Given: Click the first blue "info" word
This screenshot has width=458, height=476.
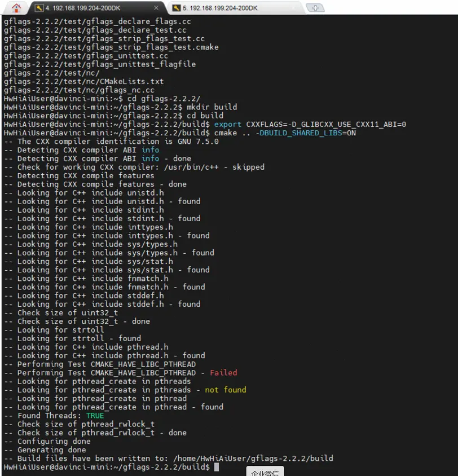Looking at the screenshot, I should (151, 150).
